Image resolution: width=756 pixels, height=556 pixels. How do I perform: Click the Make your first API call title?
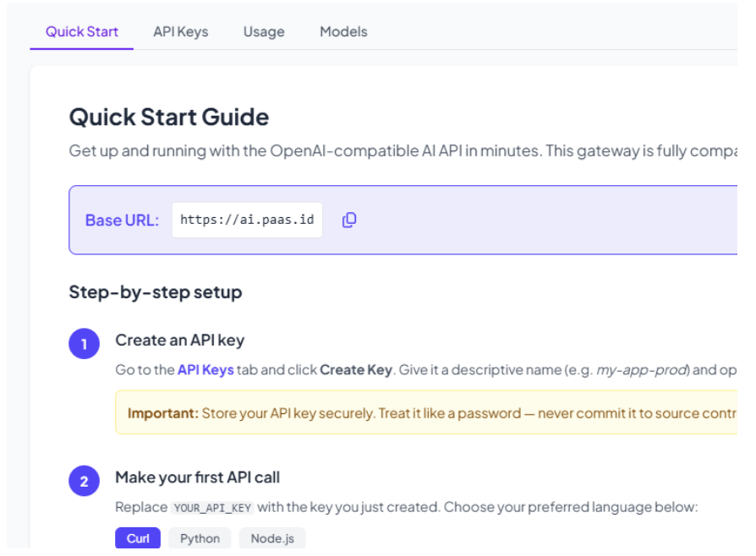(197, 477)
